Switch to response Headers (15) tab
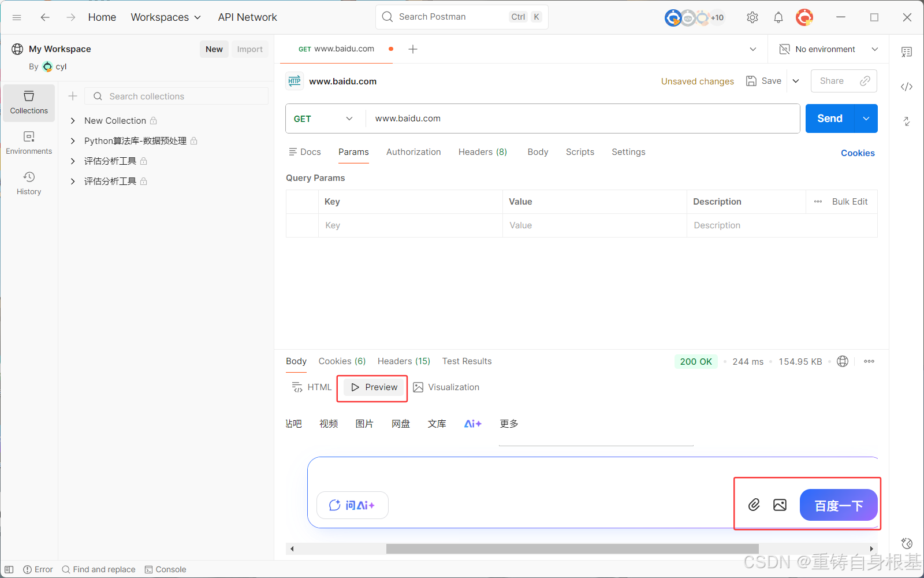This screenshot has height=578, width=924. 404,361
